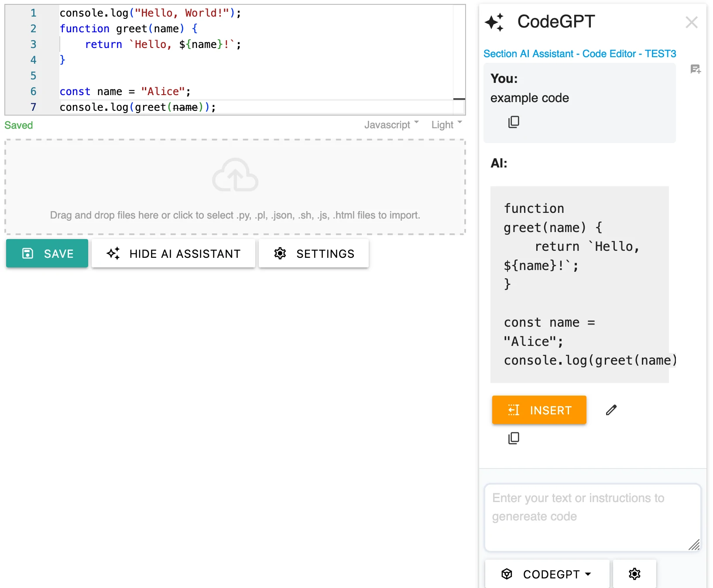This screenshot has width=713, height=588.
Task: Click editor line number 1
Action: pos(33,13)
